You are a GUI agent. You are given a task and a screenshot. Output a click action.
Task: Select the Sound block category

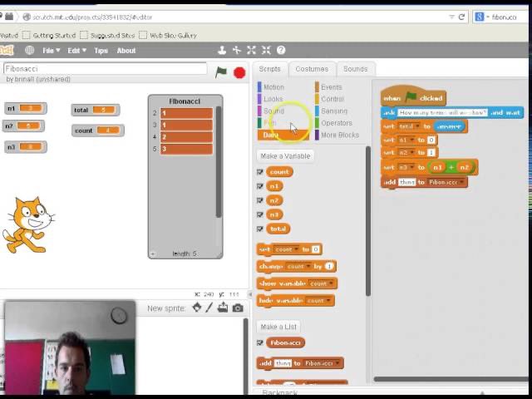[272, 111]
